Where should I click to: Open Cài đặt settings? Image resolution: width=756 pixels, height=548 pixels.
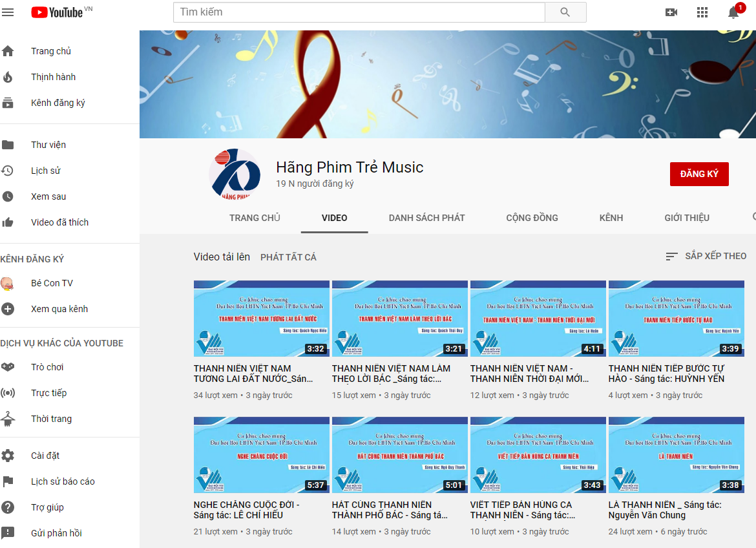[x=45, y=456]
